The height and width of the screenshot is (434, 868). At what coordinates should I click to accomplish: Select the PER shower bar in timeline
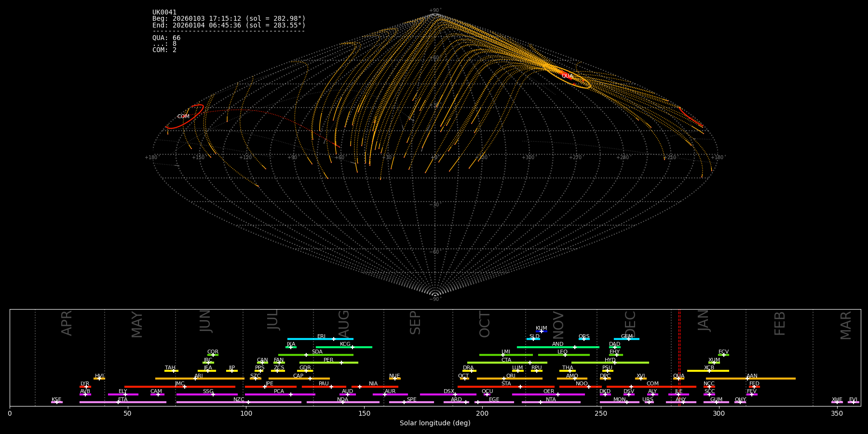328,363
